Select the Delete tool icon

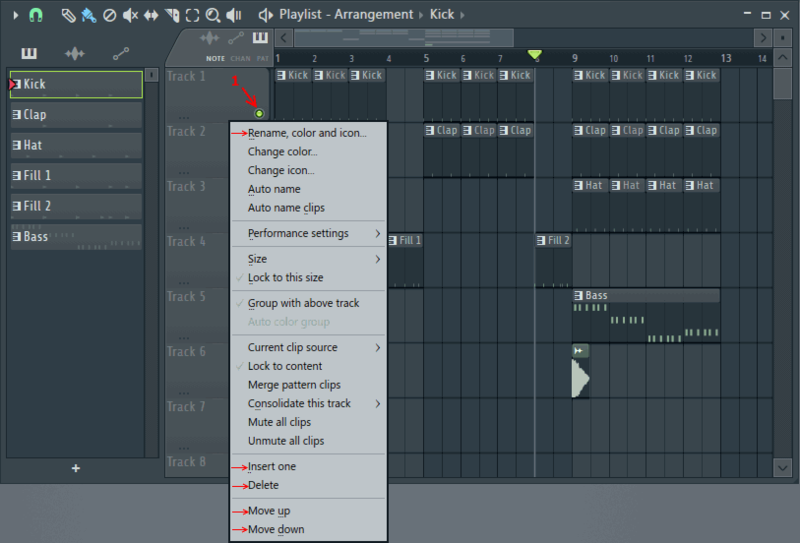pyautogui.click(x=109, y=15)
